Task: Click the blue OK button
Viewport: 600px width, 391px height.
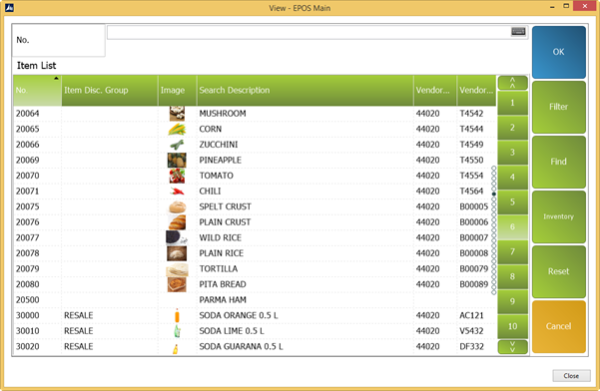Action: click(x=559, y=52)
